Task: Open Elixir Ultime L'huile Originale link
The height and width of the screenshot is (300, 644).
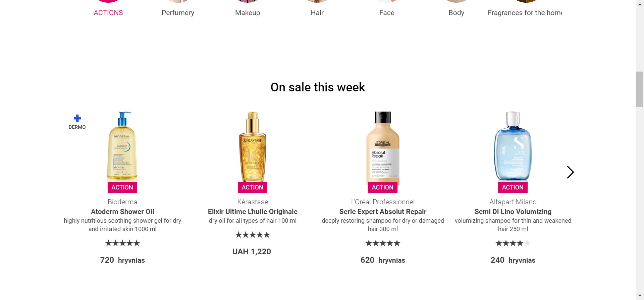Action: pos(253,212)
